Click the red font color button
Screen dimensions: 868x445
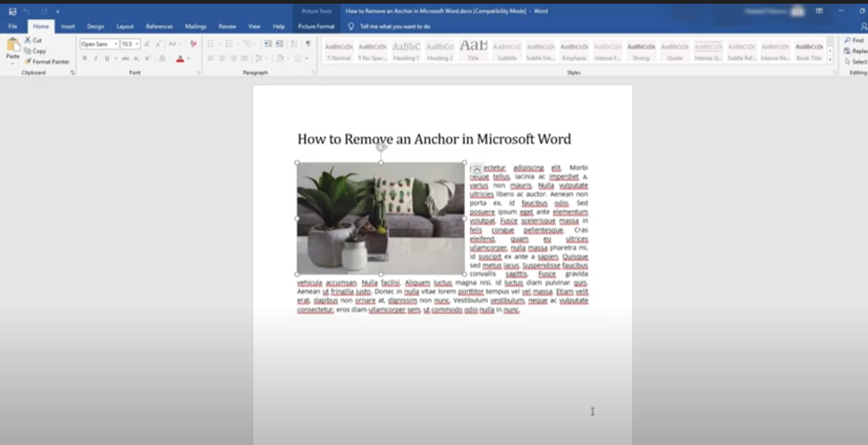coord(179,58)
